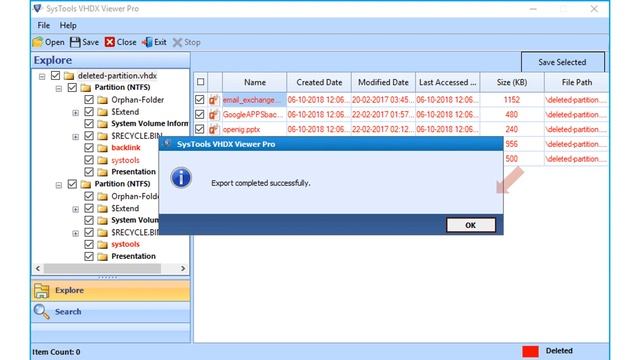Open the Help menu
640x360 pixels.
tap(68, 25)
